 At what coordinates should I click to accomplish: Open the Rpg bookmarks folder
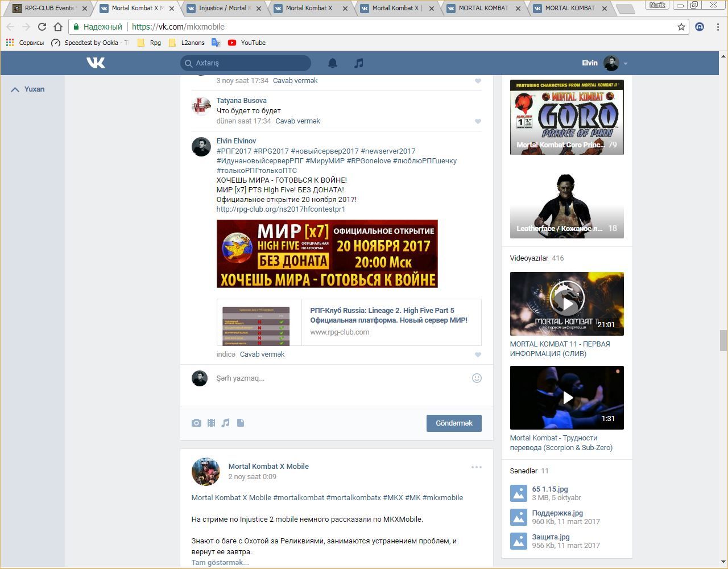pos(149,43)
